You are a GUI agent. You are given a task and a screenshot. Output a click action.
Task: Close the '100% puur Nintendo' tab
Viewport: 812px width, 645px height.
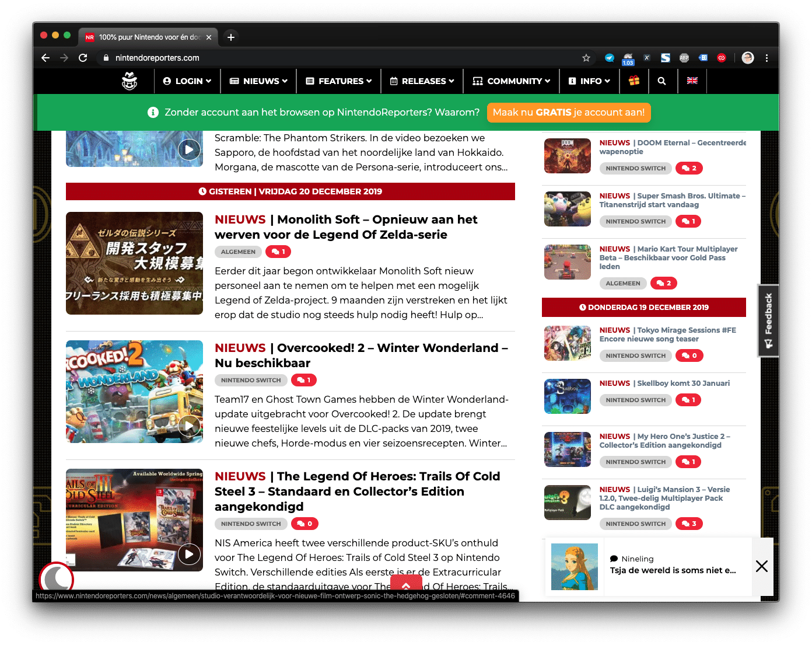pos(209,37)
